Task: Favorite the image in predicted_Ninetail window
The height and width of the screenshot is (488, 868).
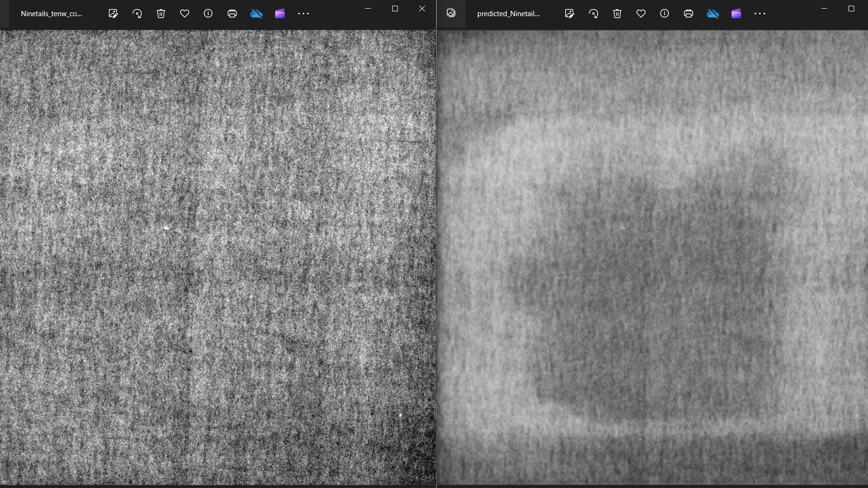Action: click(x=641, y=14)
